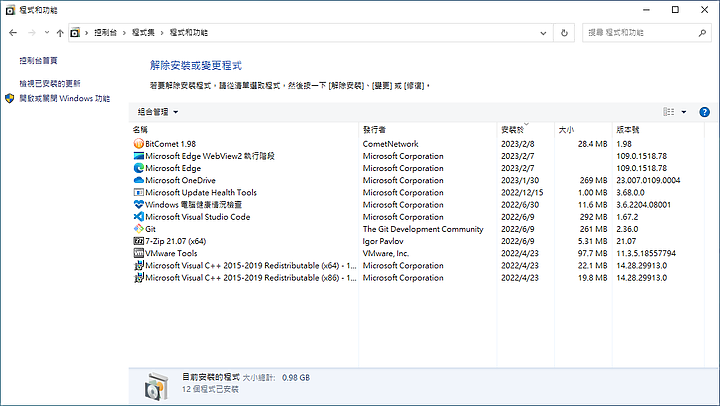
Task: Sort by the 大小 column header
Action: 583,130
